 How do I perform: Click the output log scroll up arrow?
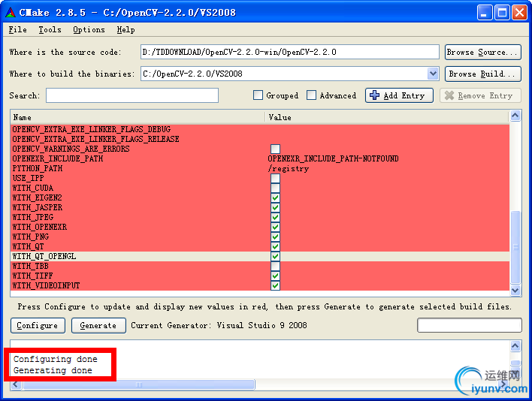515,345
